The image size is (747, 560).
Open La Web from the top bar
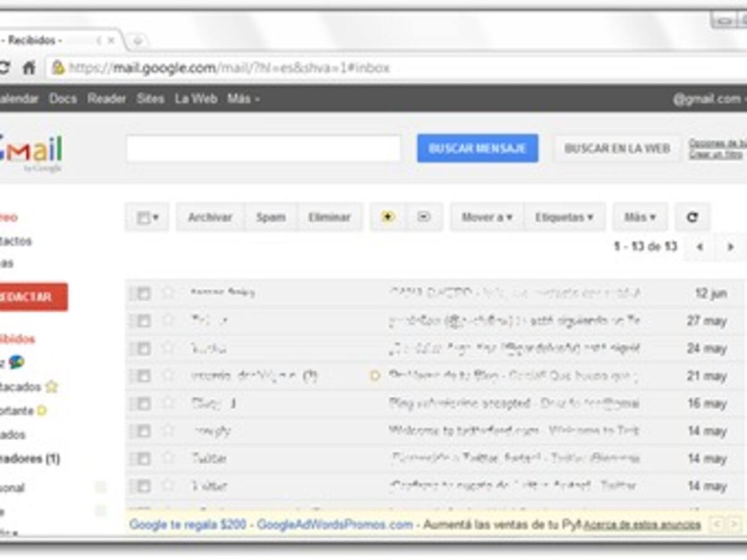coord(196,99)
